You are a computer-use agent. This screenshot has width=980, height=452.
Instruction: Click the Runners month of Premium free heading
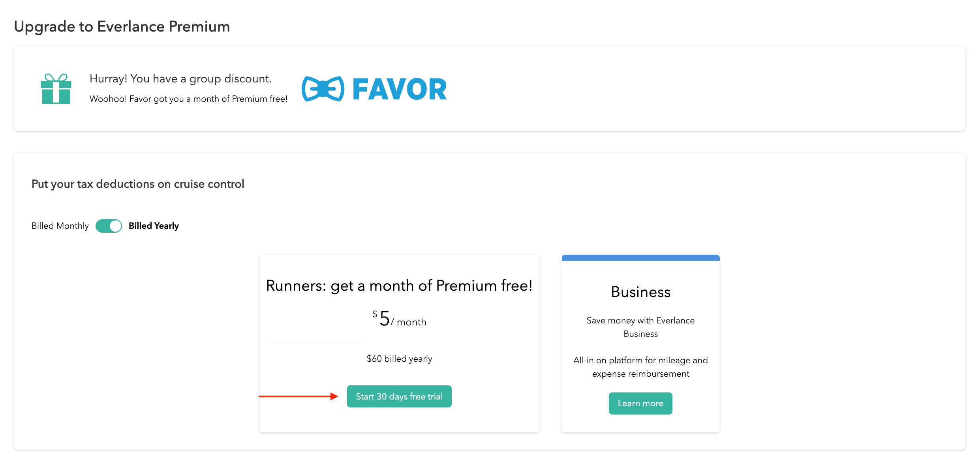(399, 286)
